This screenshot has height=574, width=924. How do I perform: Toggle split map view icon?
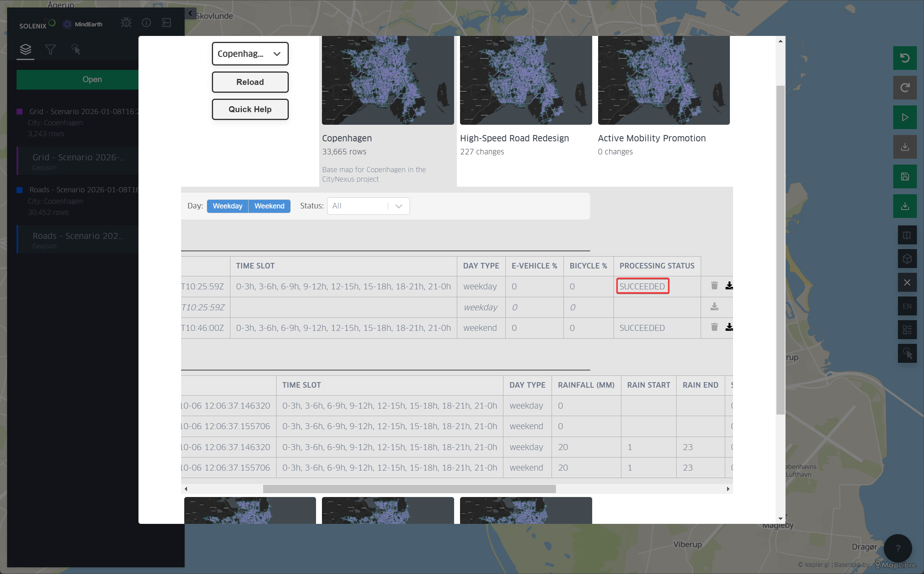point(907,235)
